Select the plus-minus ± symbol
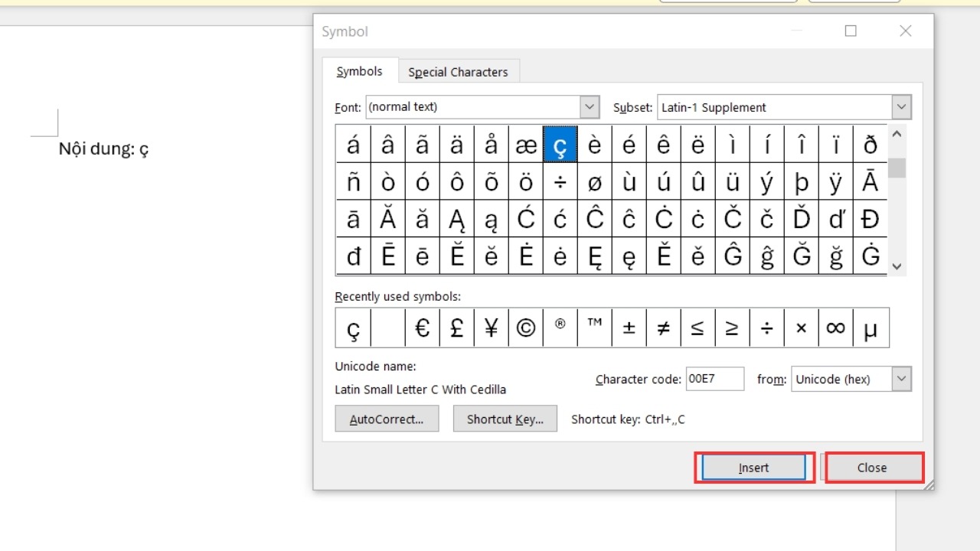The width and height of the screenshot is (980, 551). [629, 328]
